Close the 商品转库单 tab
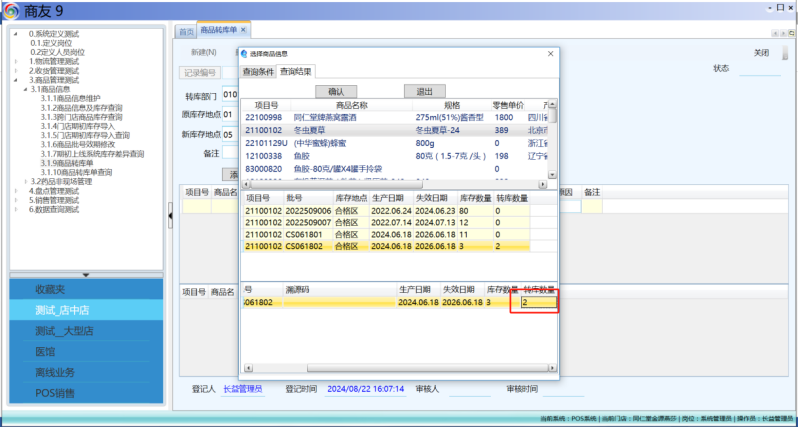 pos(243,30)
